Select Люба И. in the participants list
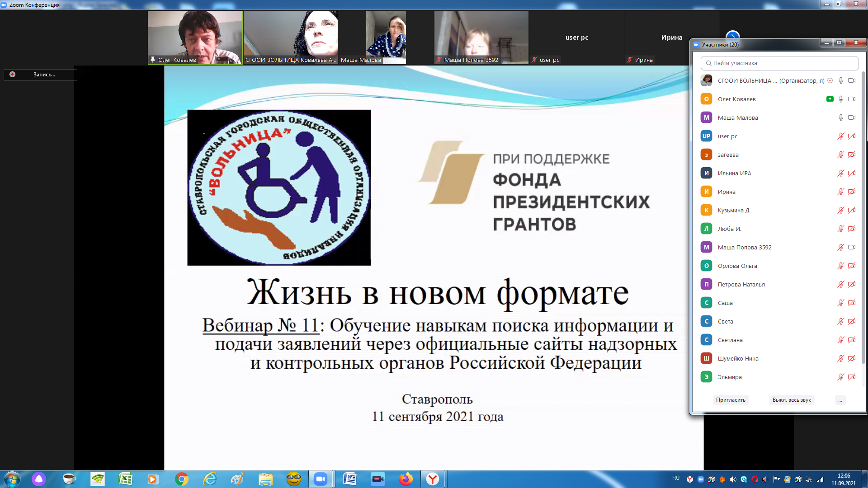 778,229
